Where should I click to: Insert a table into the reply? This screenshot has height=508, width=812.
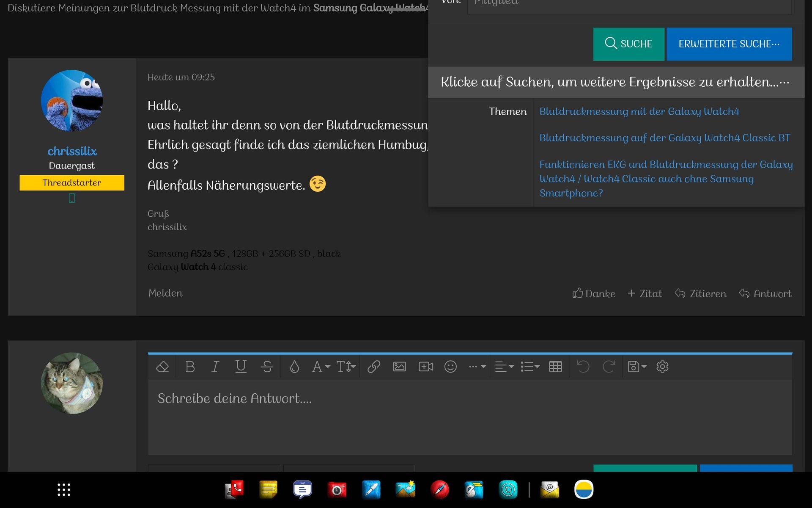[x=555, y=367]
